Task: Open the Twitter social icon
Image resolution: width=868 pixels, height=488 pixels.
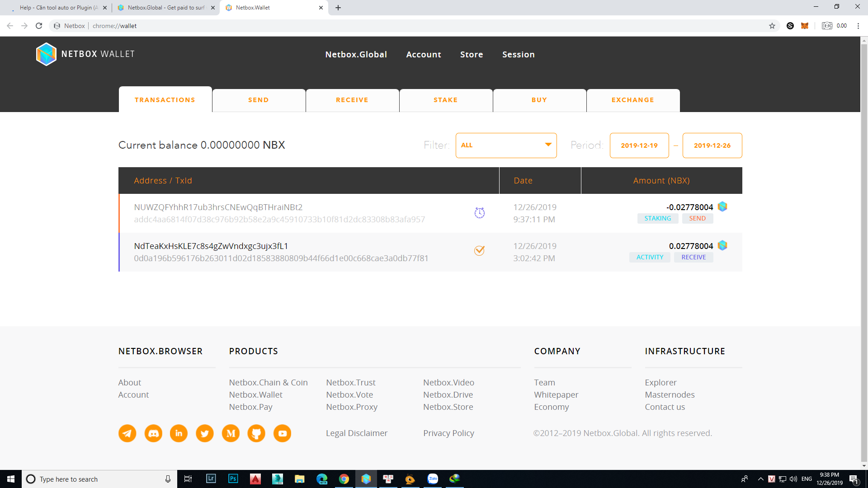Action: coord(205,433)
